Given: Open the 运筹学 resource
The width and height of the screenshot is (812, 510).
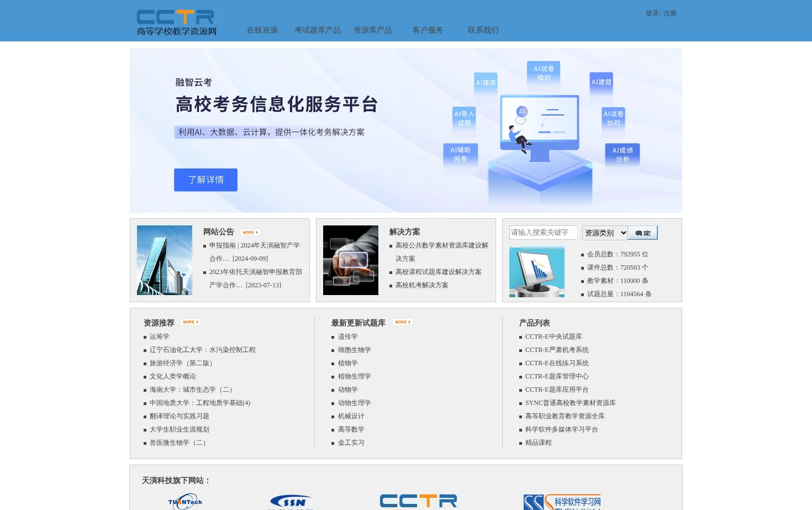Looking at the screenshot, I should point(160,337).
